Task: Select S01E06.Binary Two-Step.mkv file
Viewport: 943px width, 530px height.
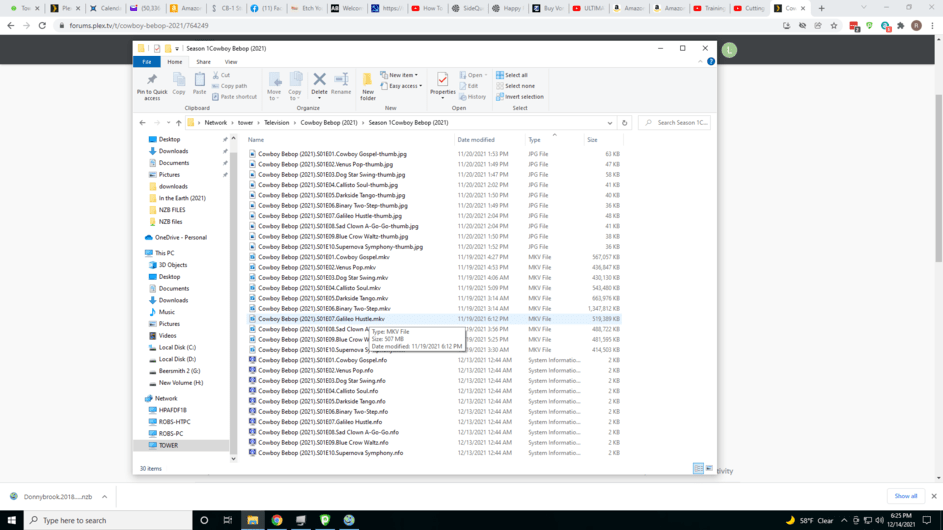Action: click(x=324, y=309)
